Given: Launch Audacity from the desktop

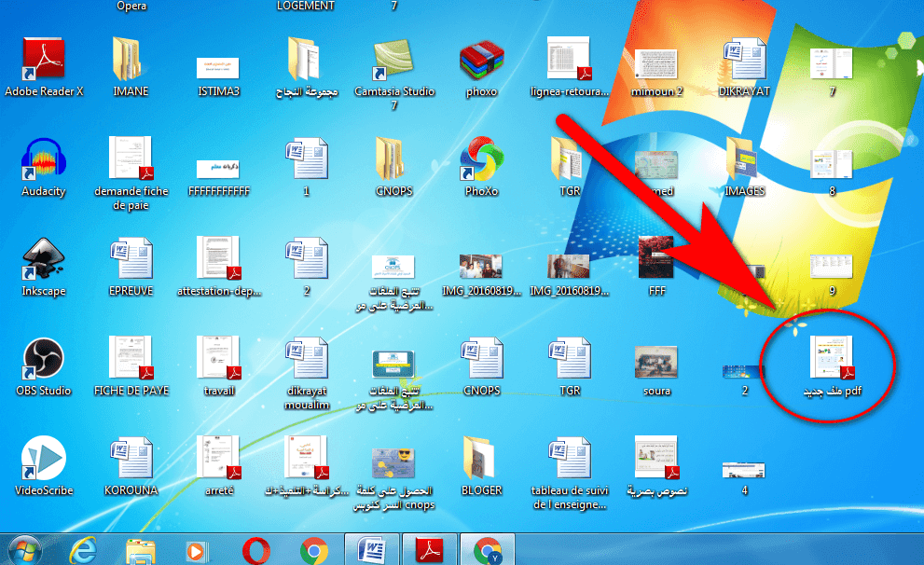Looking at the screenshot, I should pos(43,158).
